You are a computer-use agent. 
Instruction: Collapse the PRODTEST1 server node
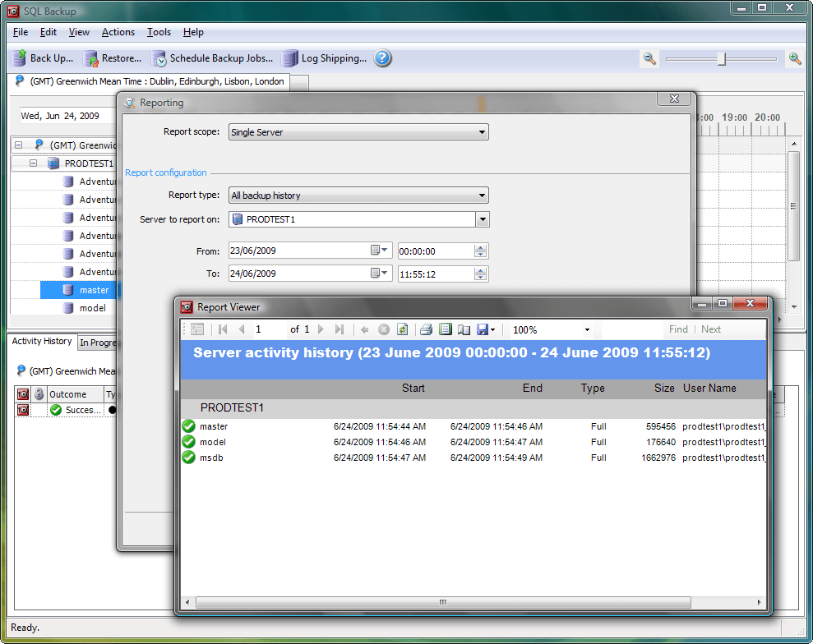tap(33, 163)
